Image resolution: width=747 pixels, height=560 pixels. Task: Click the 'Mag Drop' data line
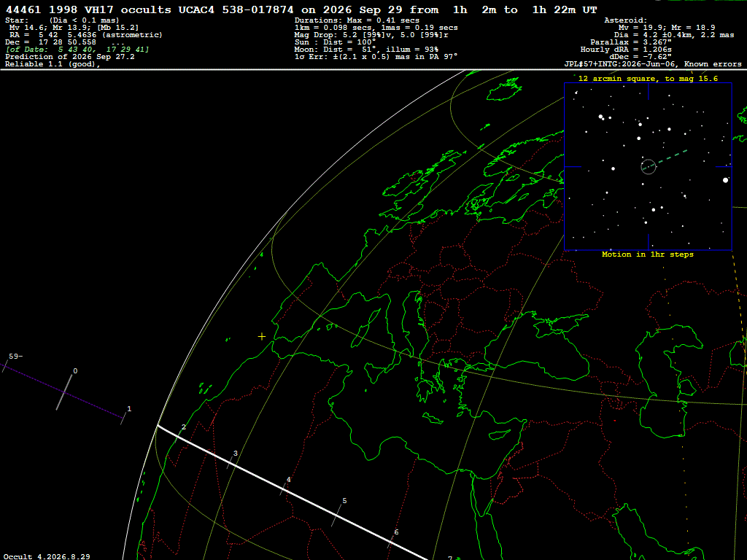tap(371, 35)
